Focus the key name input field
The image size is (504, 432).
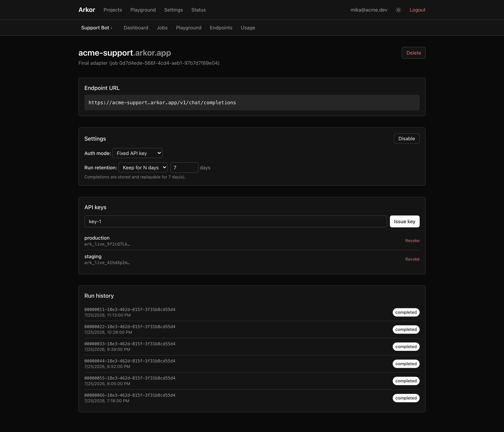click(235, 221)
